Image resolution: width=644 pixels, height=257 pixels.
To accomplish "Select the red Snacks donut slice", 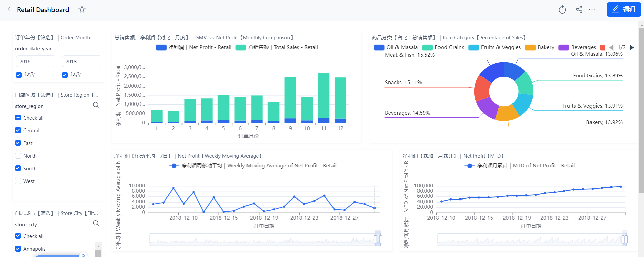I will [x=482, y=89].
